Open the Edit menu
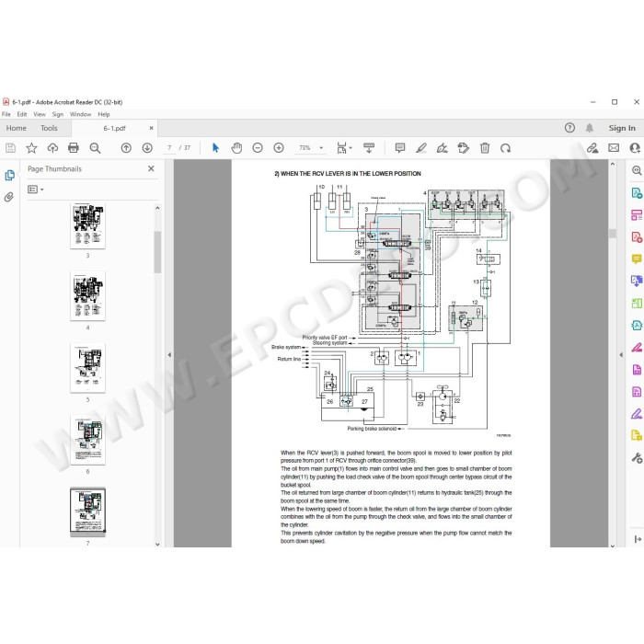This screenshot has width=644, height=644. pyautogui.click(x=22, y=114)
